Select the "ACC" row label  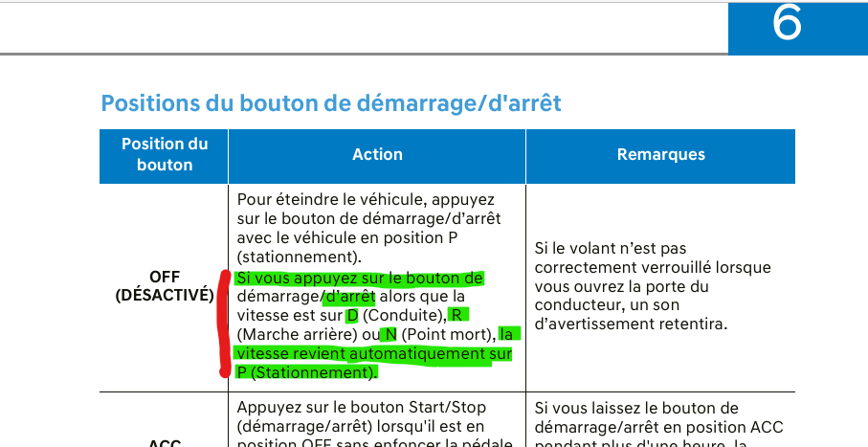(165, 442)
